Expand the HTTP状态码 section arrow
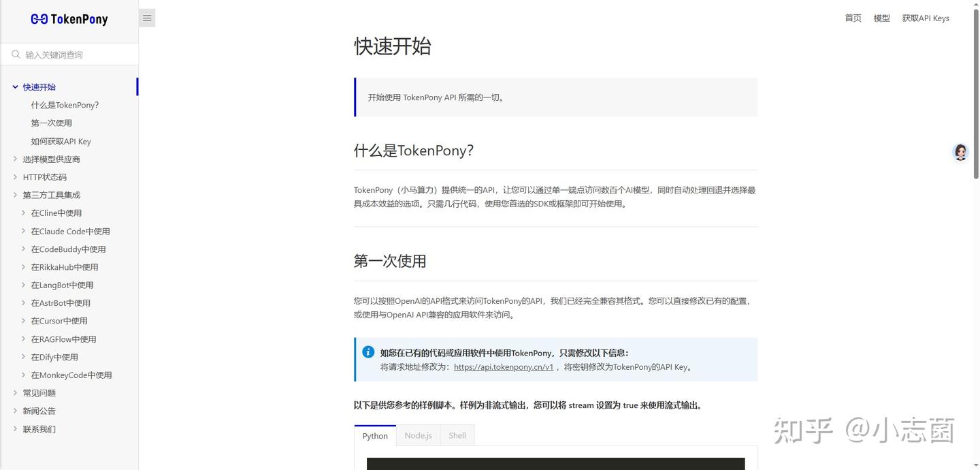980x470 pixels. click(15, 177)
